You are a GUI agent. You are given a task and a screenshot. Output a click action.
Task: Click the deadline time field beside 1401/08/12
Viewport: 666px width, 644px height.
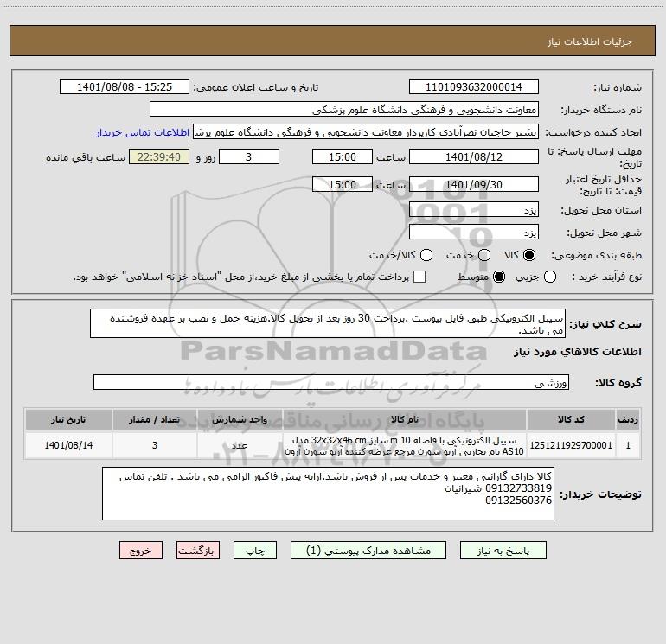point(343,156)
